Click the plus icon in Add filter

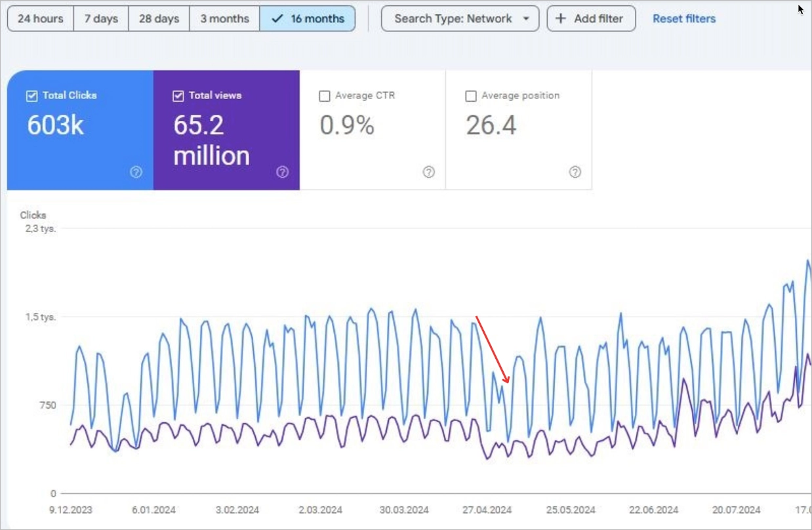(560, 18)
